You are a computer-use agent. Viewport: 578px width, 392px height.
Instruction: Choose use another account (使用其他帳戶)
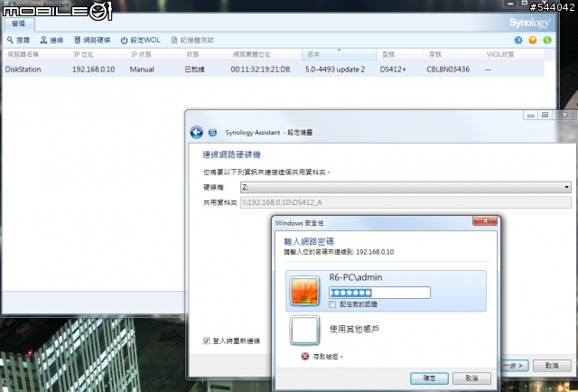[x=354, y=329]
